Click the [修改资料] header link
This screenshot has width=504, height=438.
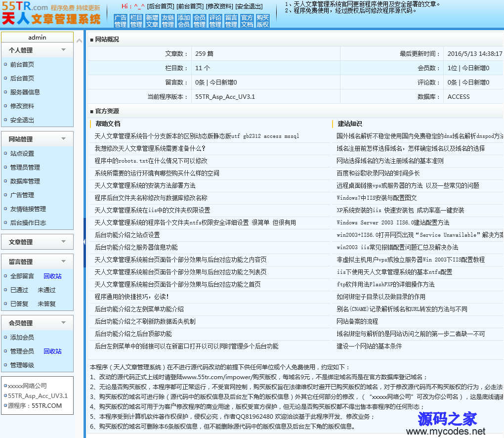(x=219, y=6)
